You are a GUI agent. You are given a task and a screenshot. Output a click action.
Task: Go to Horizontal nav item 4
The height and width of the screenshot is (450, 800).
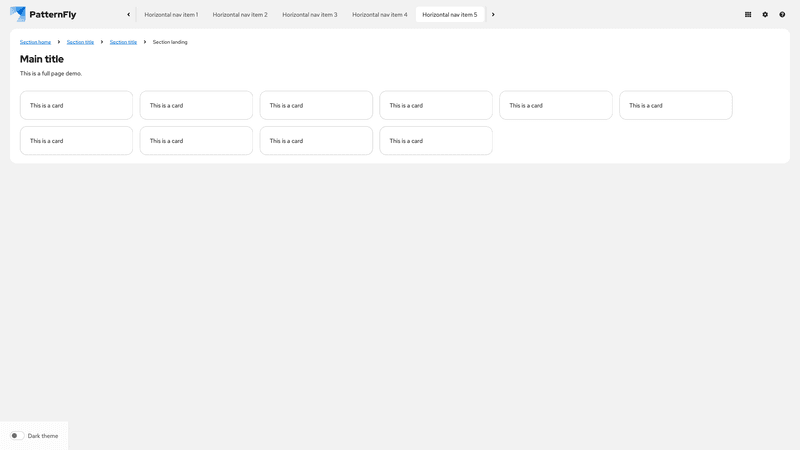coord(380,15)
